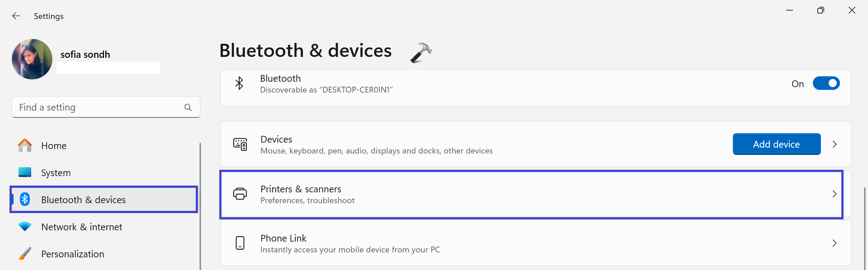Click the Phone Link phone icon
This screenshot has width=868, height=270.
click(x=240, y=243)
